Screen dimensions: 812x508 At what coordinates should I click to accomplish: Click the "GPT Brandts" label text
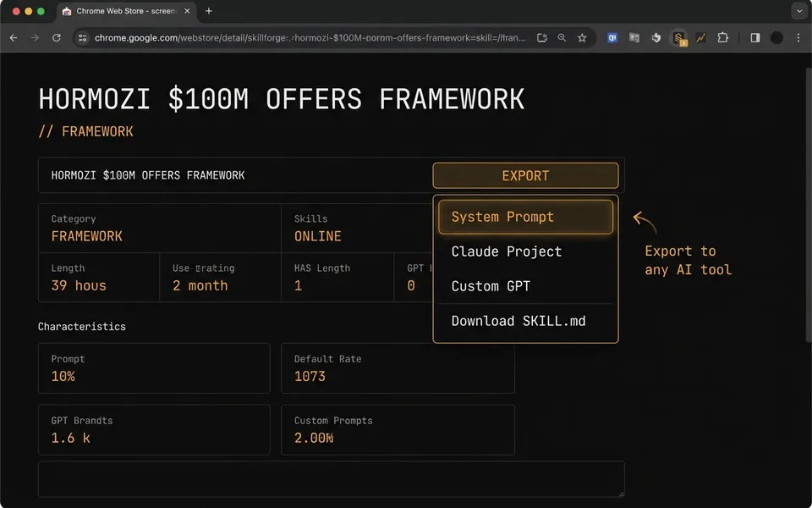click(82, 421)
